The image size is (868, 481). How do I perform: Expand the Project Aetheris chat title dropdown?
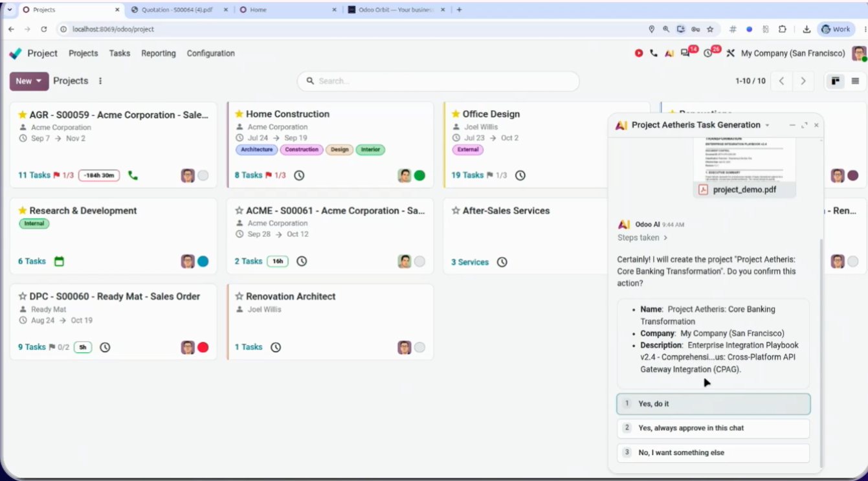tap(768, 126)
